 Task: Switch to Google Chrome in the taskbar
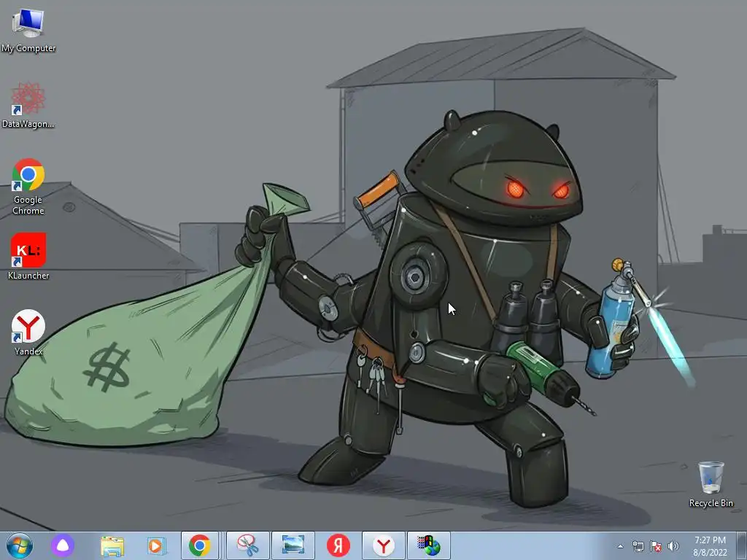point(200,545)
